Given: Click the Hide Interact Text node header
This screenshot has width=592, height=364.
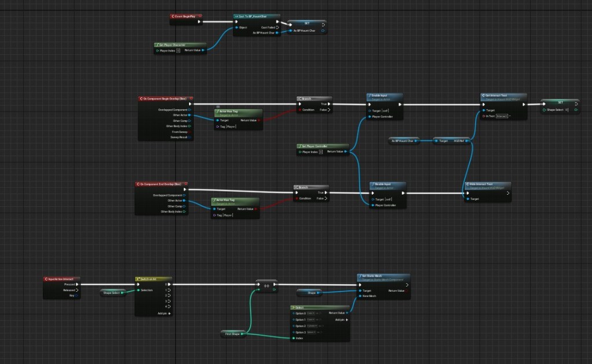Looking at the screenshot, I should 486,184.
